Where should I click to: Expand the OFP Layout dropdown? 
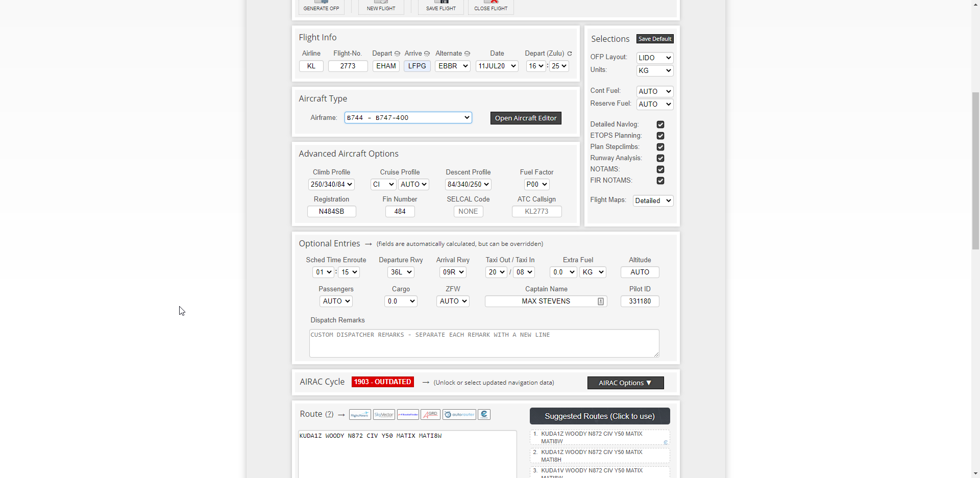pyautogui.click(x=655, y=58)
